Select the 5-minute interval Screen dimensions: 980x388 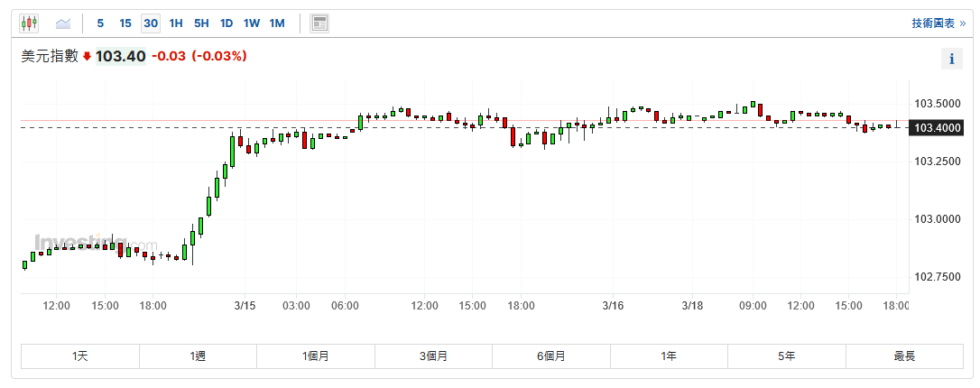click(100, 23)
